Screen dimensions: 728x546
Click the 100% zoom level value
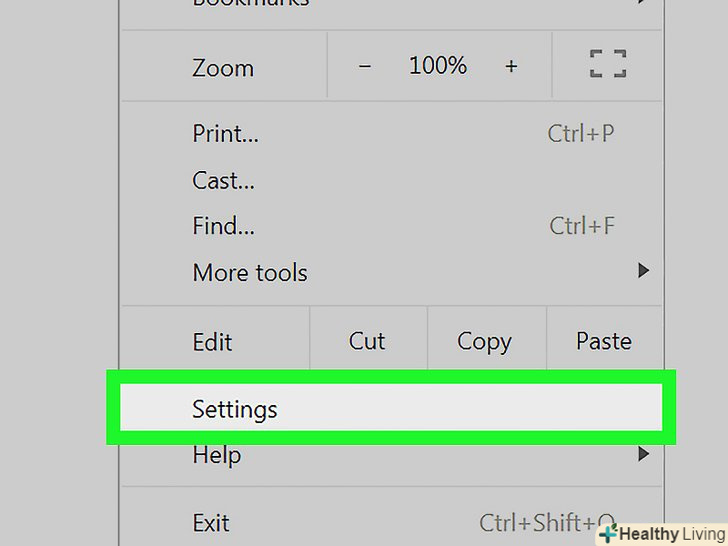(x=437, y=67)
